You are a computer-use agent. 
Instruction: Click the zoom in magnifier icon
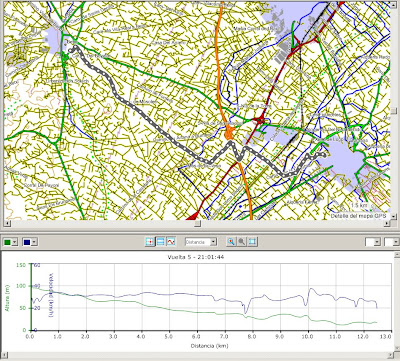231,242
